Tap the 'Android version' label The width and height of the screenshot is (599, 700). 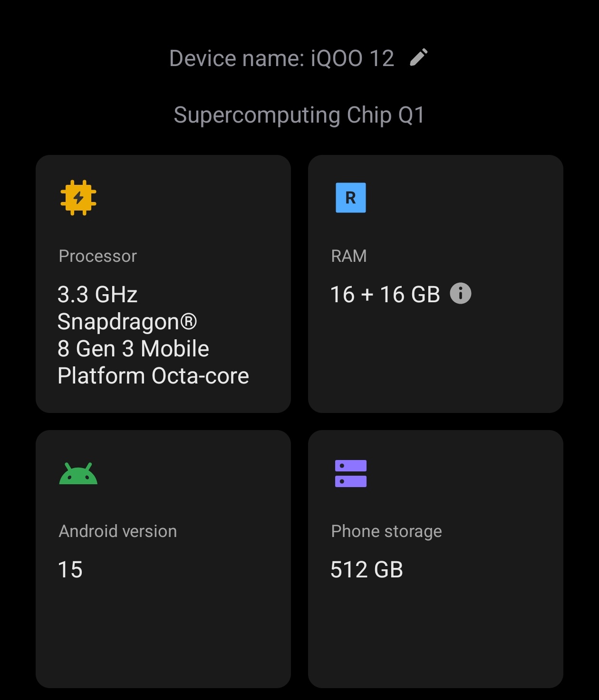pos(118,531)
